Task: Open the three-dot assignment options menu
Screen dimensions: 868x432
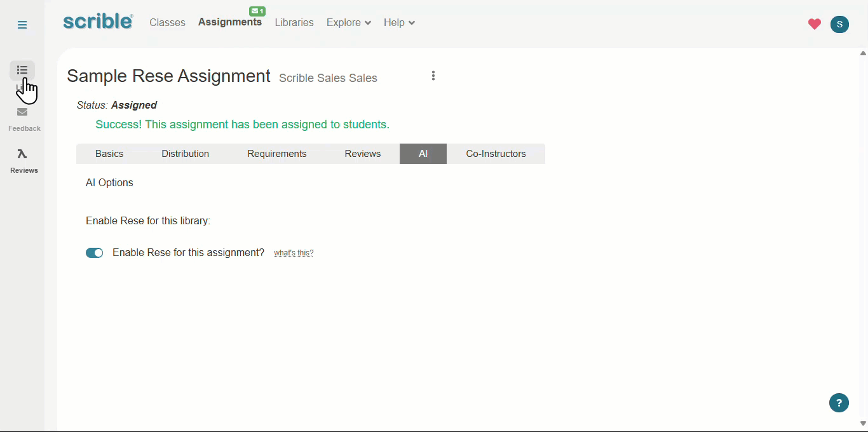Action: [x=433, y=76]
